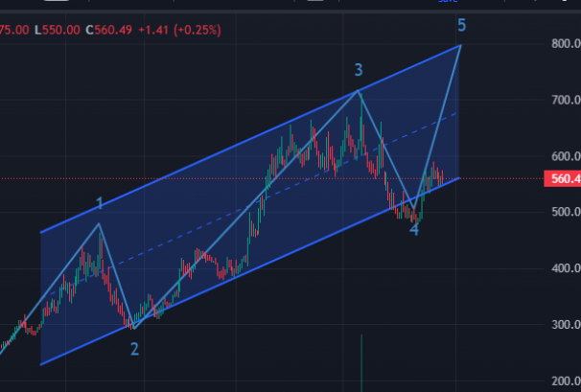
Task: Click the wave label 2 below the channel
Action: tap(134, 349)
